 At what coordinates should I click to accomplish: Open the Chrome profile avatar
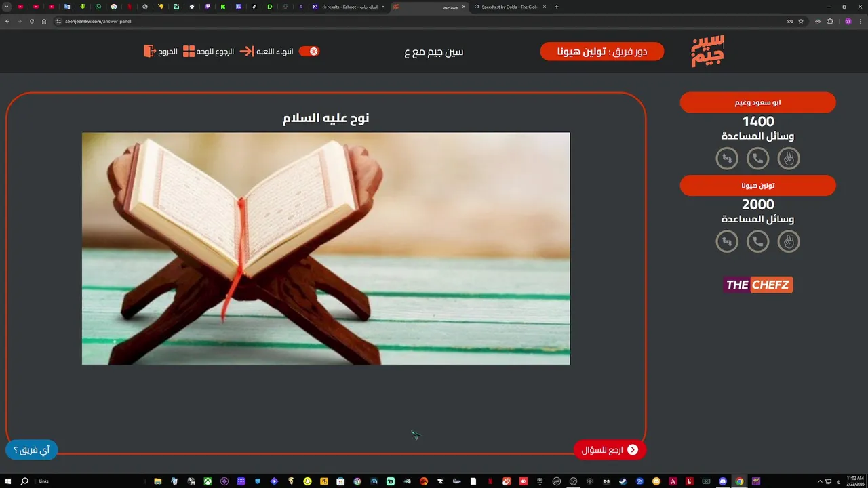click(x=848, y=21)
